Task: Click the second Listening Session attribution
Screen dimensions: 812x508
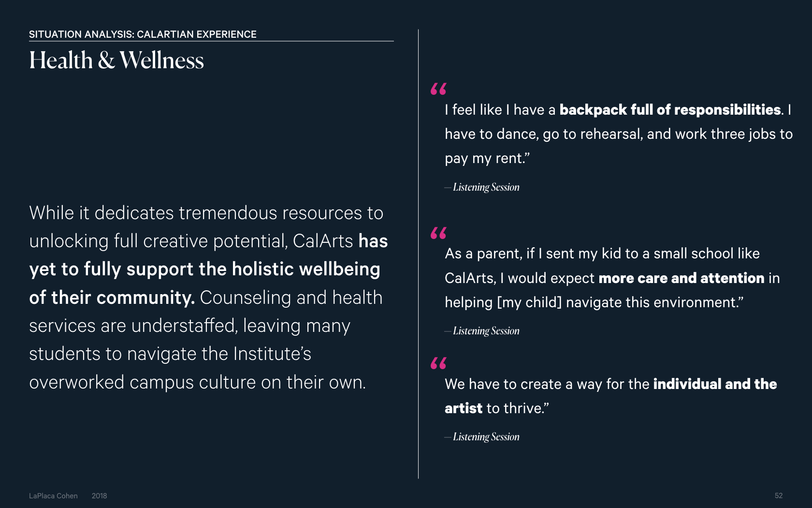Action: tap(482, 331)
